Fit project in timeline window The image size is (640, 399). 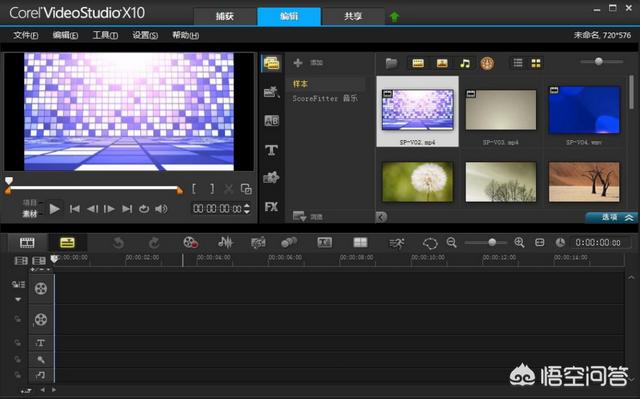540,243
